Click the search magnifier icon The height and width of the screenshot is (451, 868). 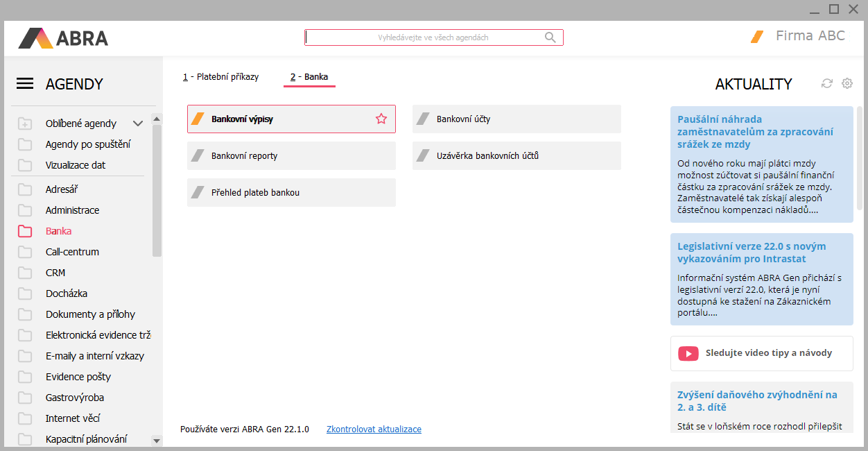point(550,37)
